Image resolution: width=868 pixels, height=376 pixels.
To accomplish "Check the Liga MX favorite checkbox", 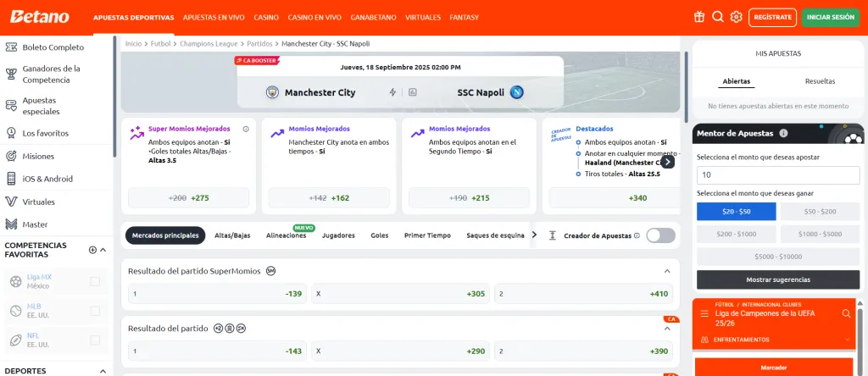I will pyautogui.click(x=95, y=281).
